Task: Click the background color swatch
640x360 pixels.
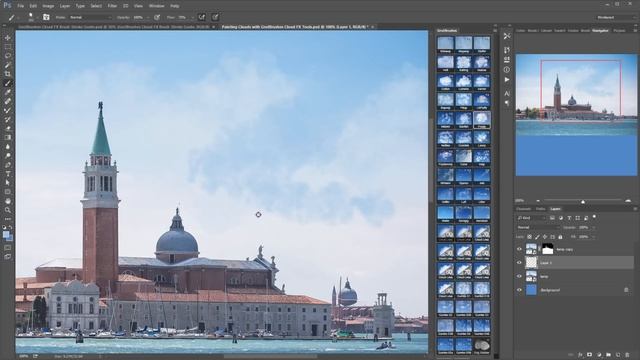Action: tap(10, 238)
